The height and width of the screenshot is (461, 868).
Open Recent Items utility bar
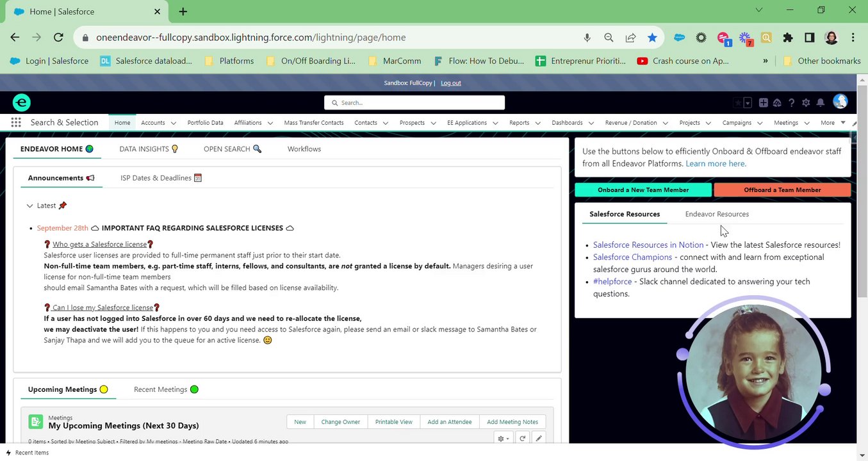pos(28,453)
